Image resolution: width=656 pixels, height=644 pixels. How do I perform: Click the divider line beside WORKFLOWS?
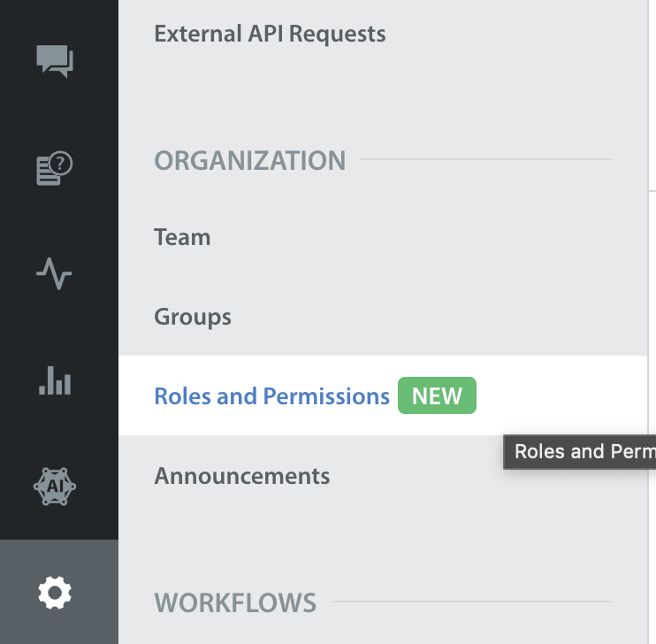(471, 602)
